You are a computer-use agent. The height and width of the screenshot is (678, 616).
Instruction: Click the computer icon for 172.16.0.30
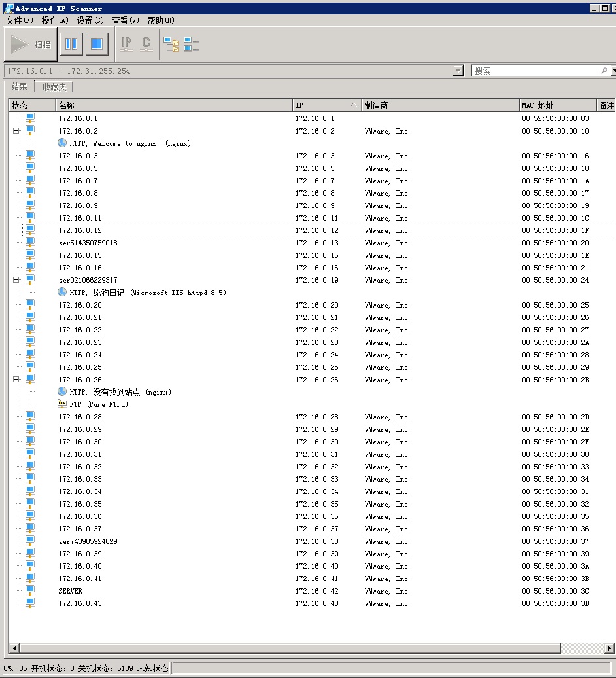[x=30, y=442]
